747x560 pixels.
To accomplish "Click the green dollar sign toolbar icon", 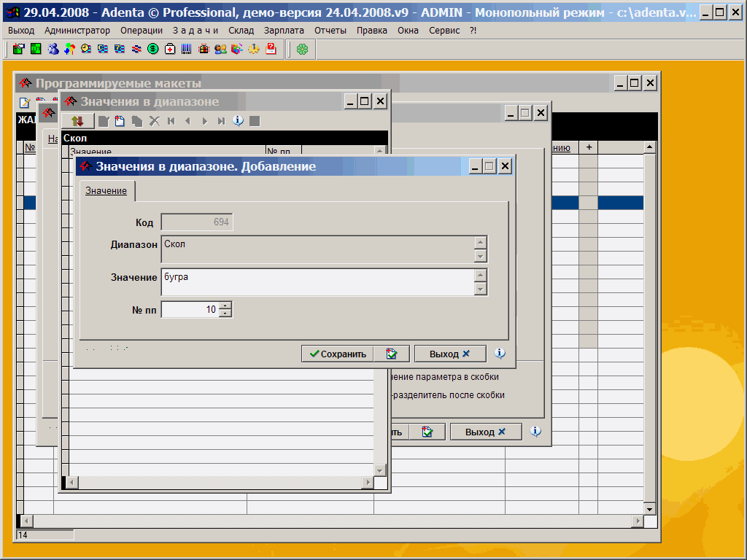I will [152, 49].
